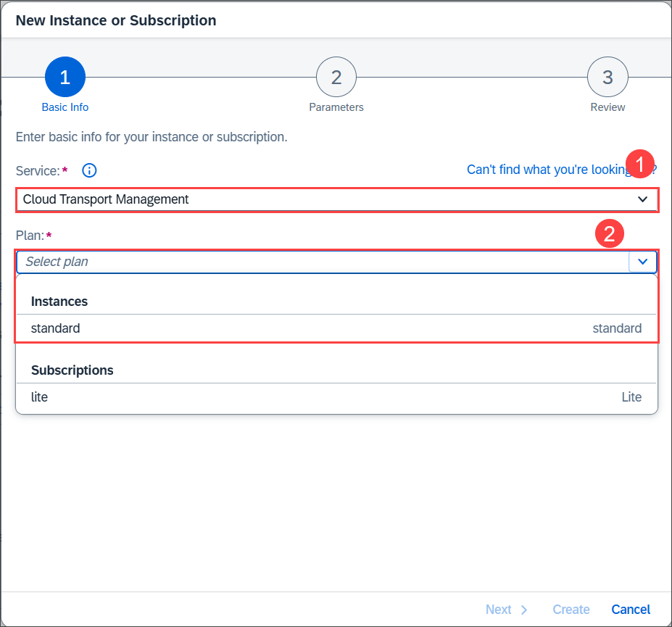Image resolution: width=672 pixels, height=627 pixels.
Task: Cancel the new instance dialog
Action: click(631, 610)
